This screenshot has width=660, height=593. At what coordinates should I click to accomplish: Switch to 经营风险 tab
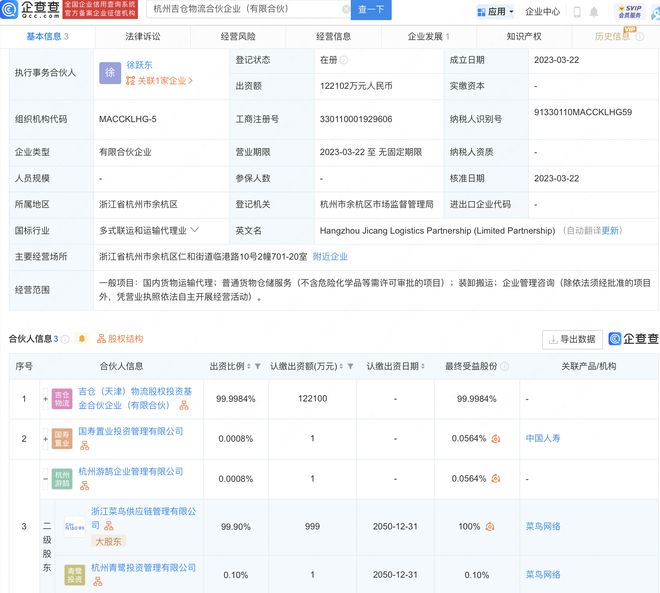click(x=238, y=37)
